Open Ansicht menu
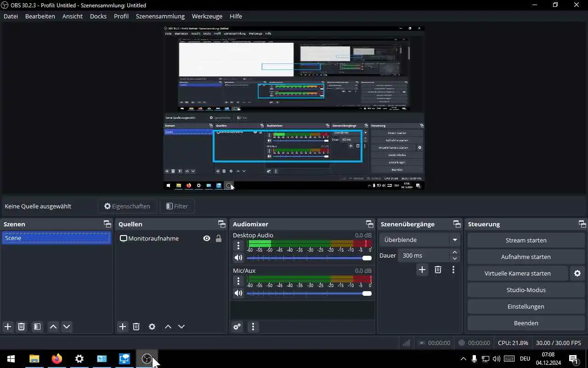This screenshot has height=368, width=588. click(x=73, y=16)
